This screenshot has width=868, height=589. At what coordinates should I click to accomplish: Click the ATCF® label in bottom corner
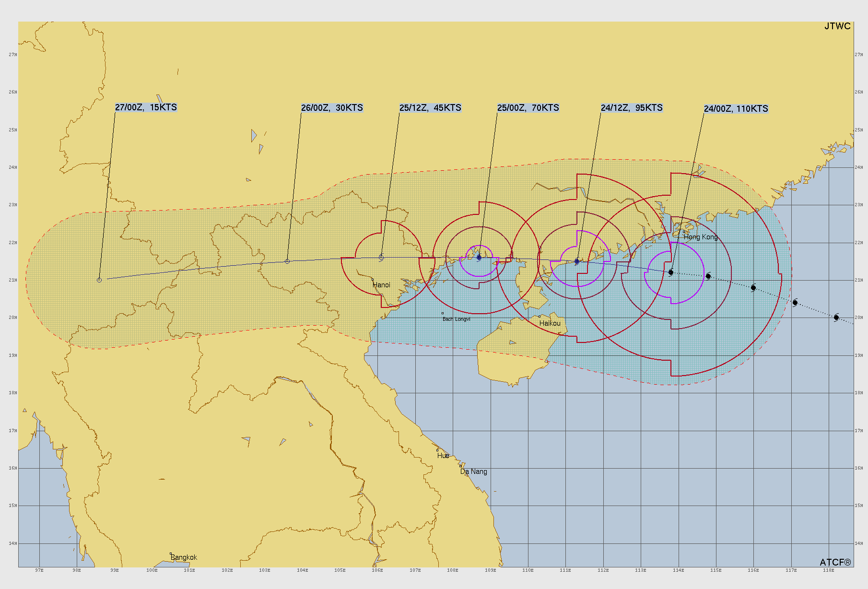pyautogui.click(x=836, y=562)
